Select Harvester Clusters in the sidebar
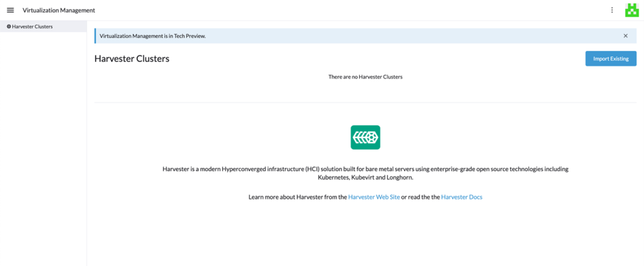This screenshot has height=266, width=644. coord(43,26)
